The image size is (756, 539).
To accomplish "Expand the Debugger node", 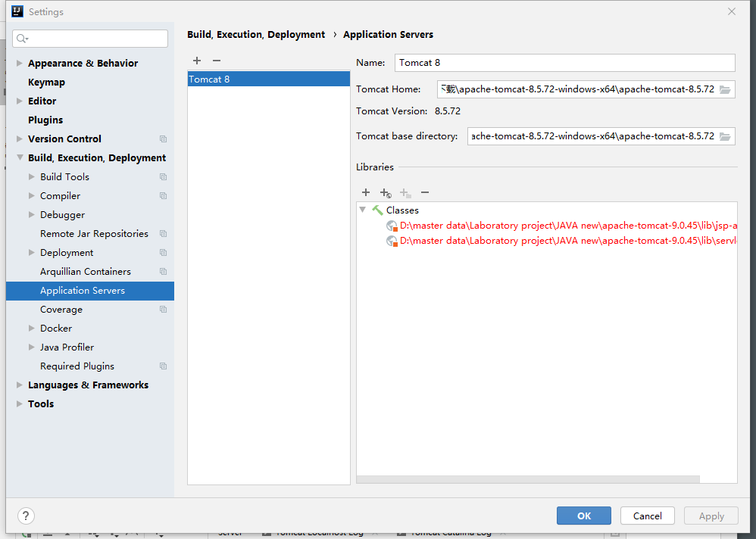I will [31, 214].
